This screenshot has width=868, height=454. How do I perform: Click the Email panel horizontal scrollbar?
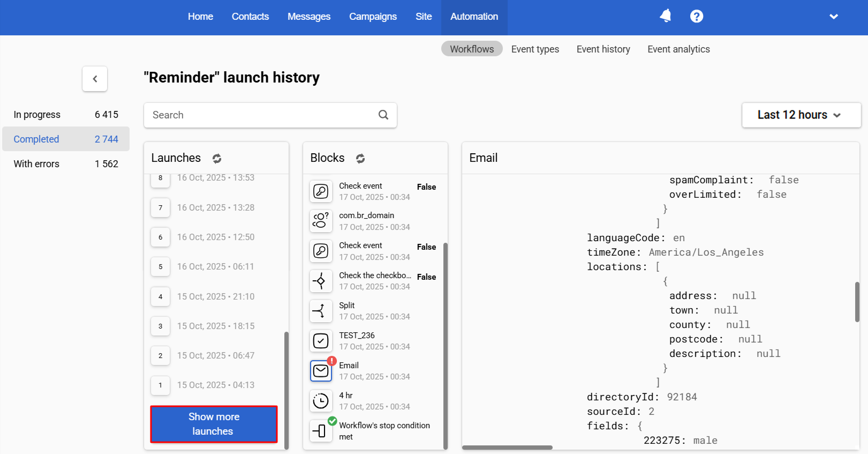tap(507, 447)
